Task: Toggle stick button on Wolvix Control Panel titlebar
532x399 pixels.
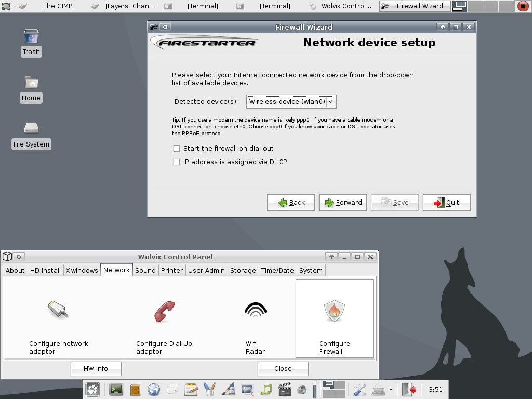Action: (x=19, y=257)
